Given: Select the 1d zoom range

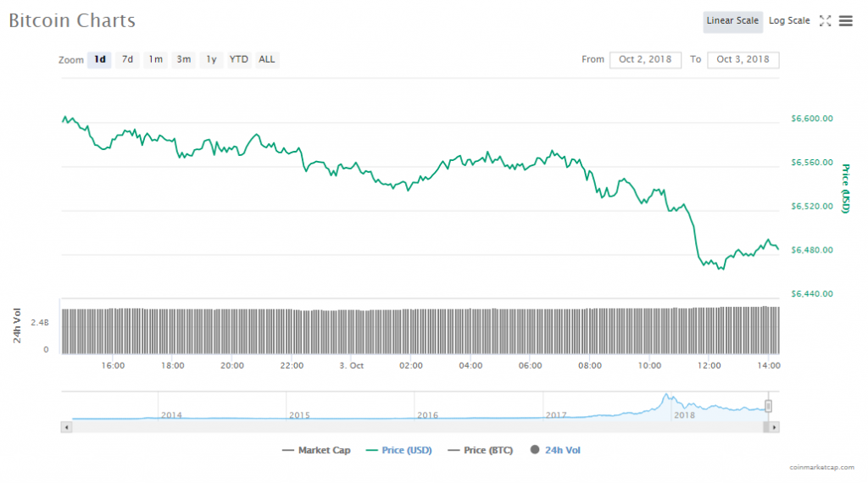Looking at the screenshot, I should [x=100, y=59].
